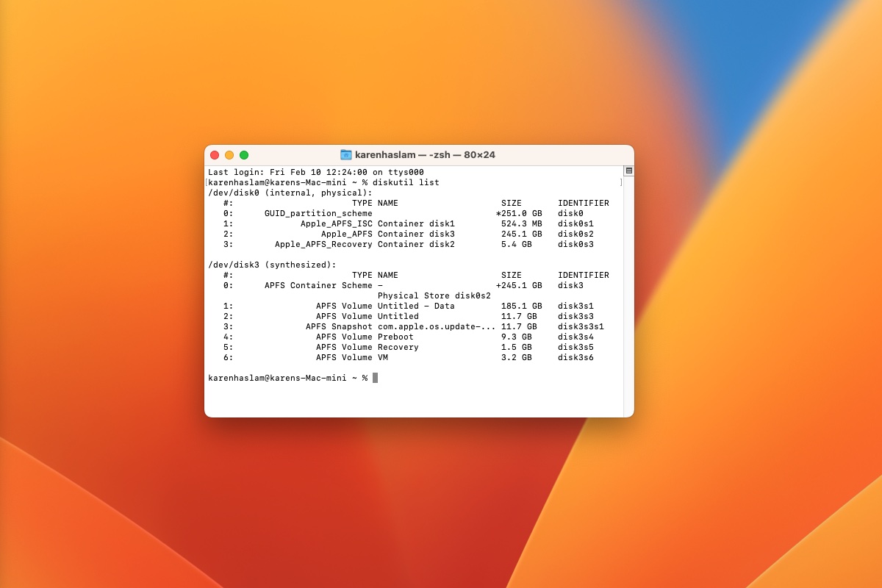Click identifier 'disk3s6'

tap(576, 357)
